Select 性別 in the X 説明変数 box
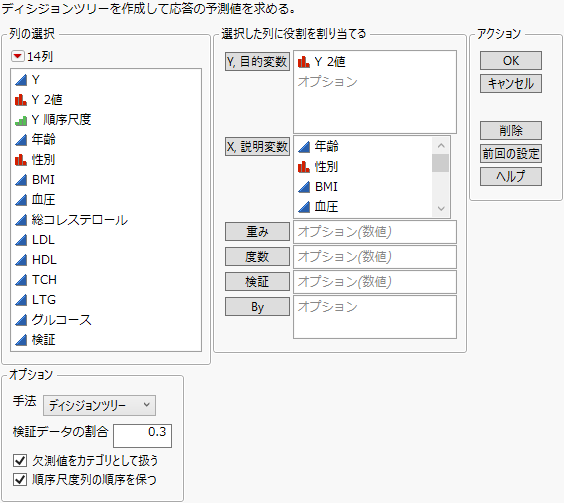The image size is (564, 503). (x=326, y=167)
